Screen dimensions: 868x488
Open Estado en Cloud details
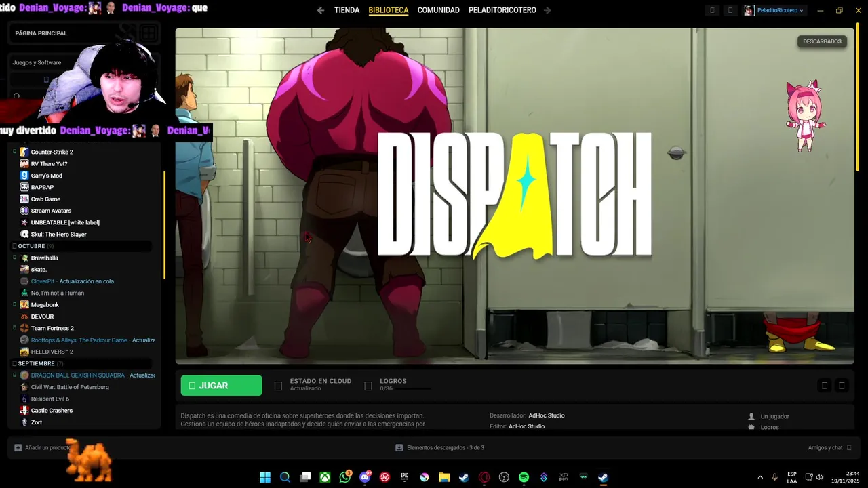click(x=313, y=385)
